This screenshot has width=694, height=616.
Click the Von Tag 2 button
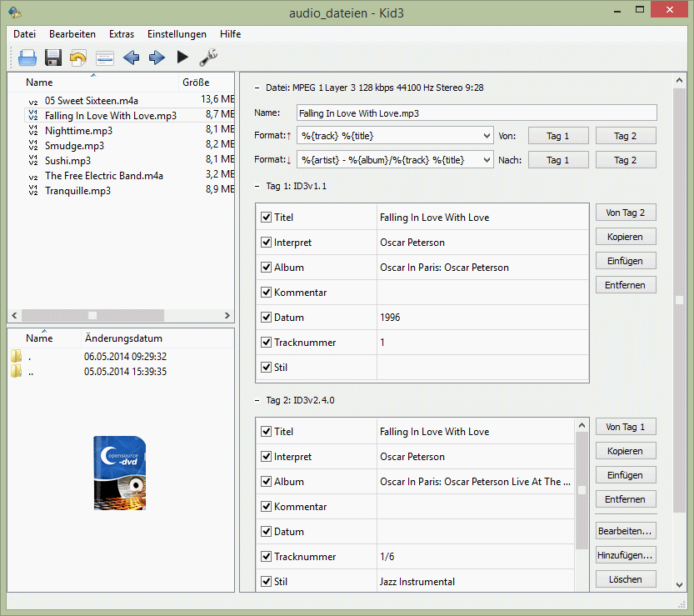click(x=625, y=213)
